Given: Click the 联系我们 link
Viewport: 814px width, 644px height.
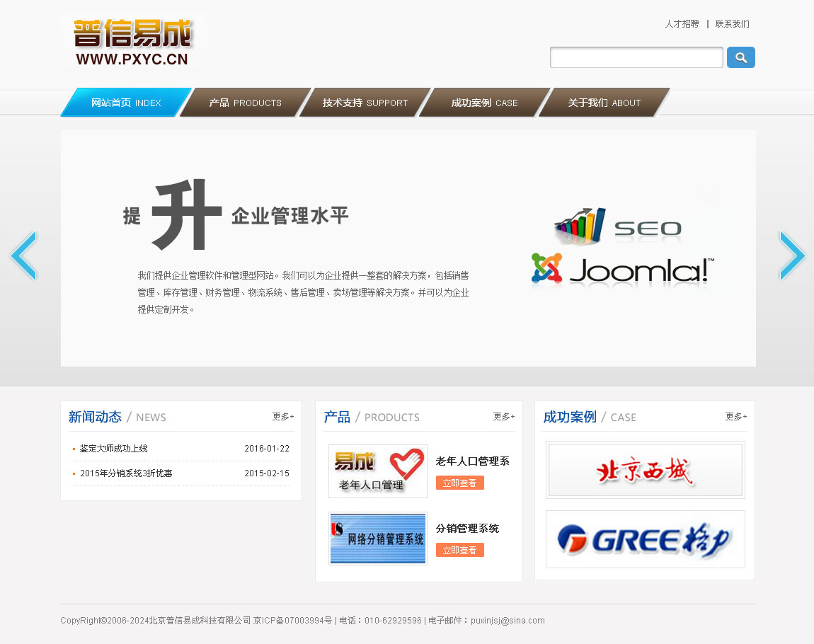Looking at the screenshot, I should pyautogui.click(x=732, y=24).
